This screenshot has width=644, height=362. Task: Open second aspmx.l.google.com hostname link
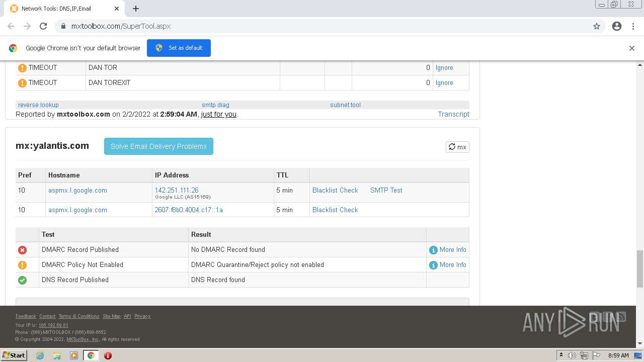point(77,210)
